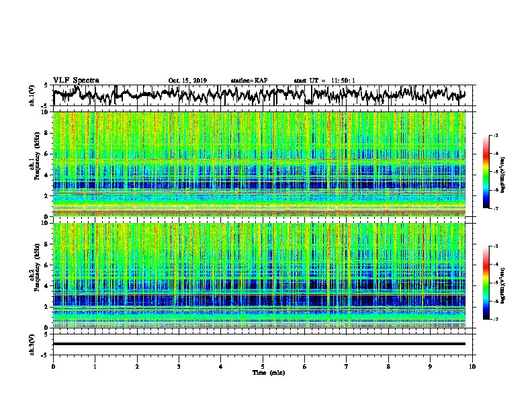Click time axis tick label "1"
Screen dimensions: 532x411
coord(95,367)
